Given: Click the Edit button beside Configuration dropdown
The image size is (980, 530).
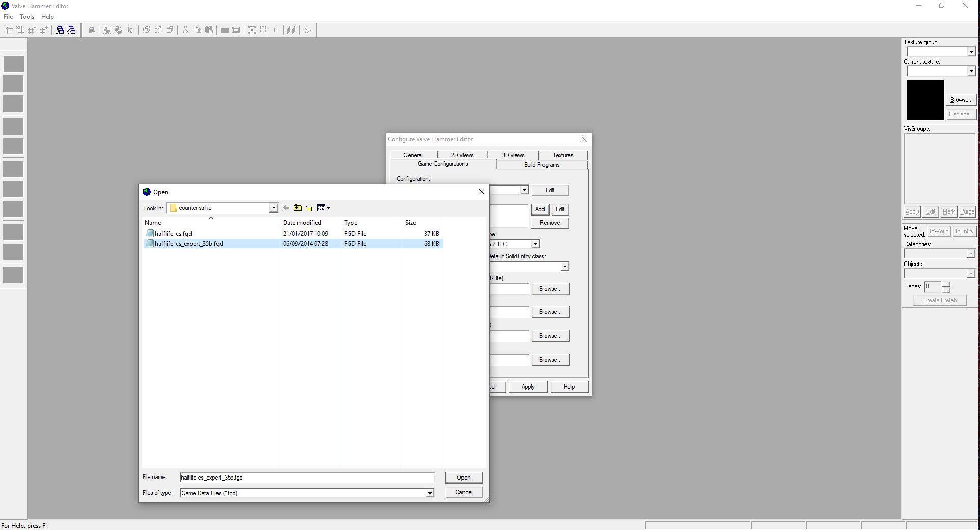Looking at the screenshot, I should point(550,190).
